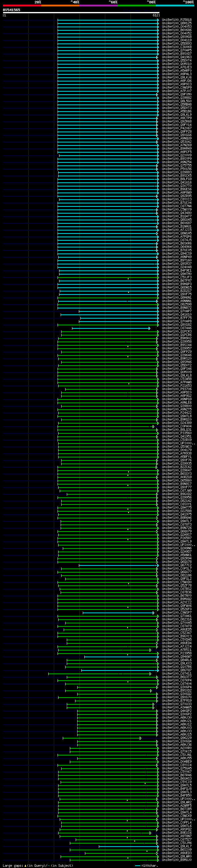Click the cyan ~100% identity legend segment
Viewport: 197px width, 868px height.
(x=175, y=6)
